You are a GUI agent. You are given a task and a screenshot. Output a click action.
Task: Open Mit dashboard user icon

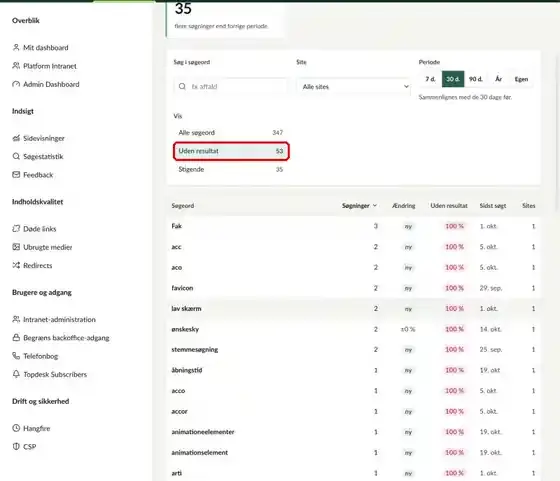point(16,47)
